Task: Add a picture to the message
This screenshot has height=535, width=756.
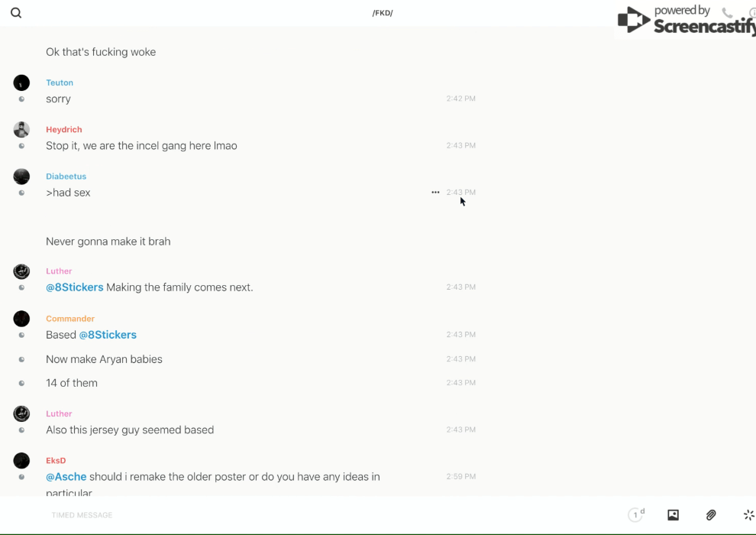Action: click(x=673, y=515)
